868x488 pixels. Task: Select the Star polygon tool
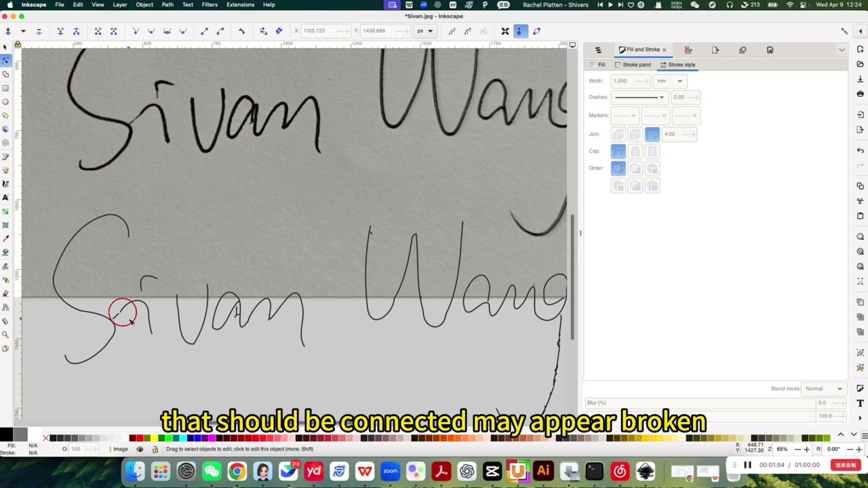[5, 115]
